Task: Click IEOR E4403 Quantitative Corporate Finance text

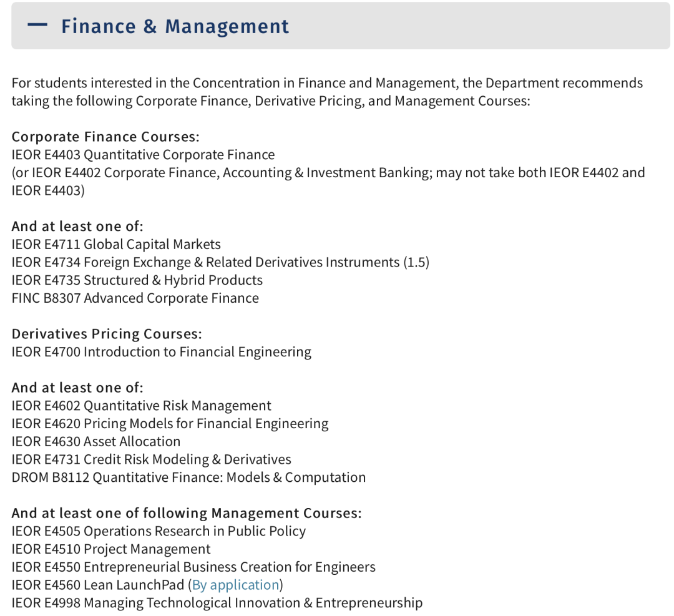Action: pyautogui.click(x=143, y=155)
